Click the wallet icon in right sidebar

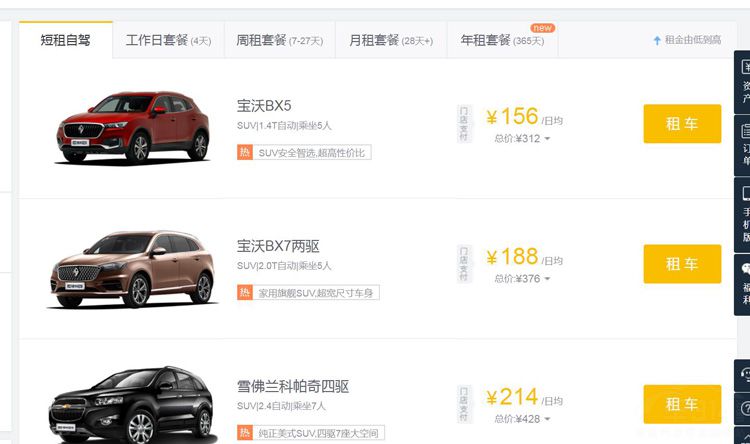pyautogui.click(x=745, y=70)
